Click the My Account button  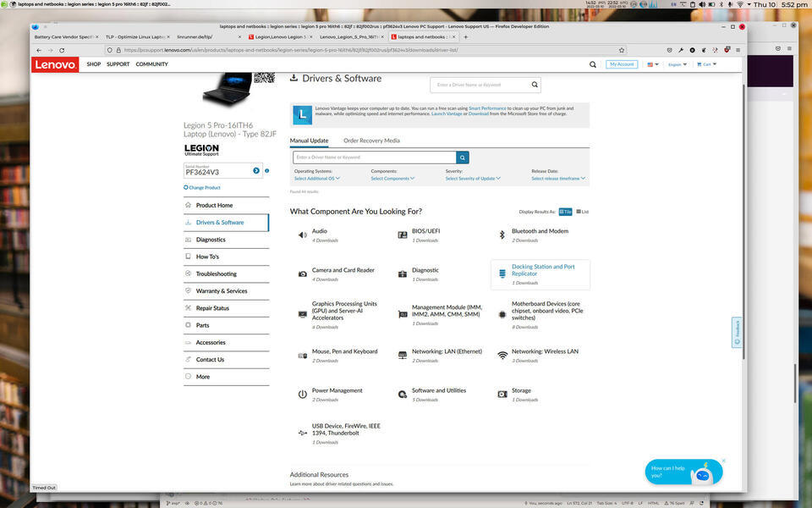coord(622,64)
